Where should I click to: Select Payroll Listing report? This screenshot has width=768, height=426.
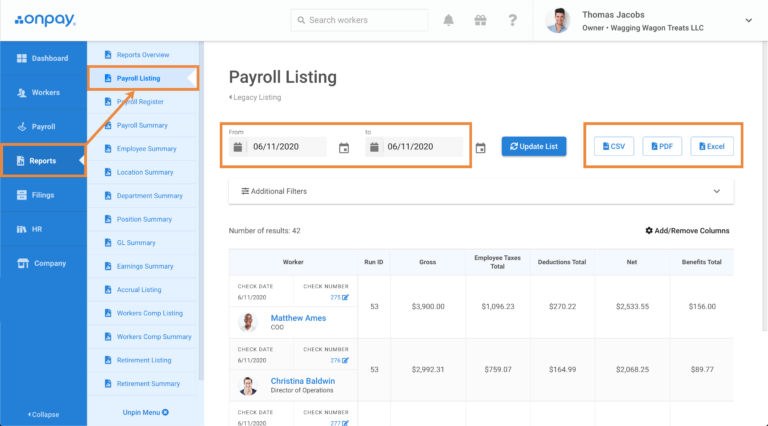pos(142,78)
